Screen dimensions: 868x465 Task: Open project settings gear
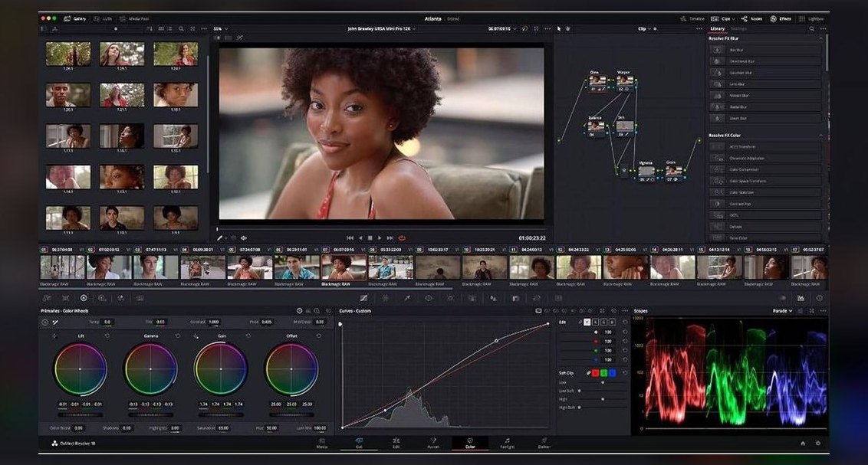[817, 443]
